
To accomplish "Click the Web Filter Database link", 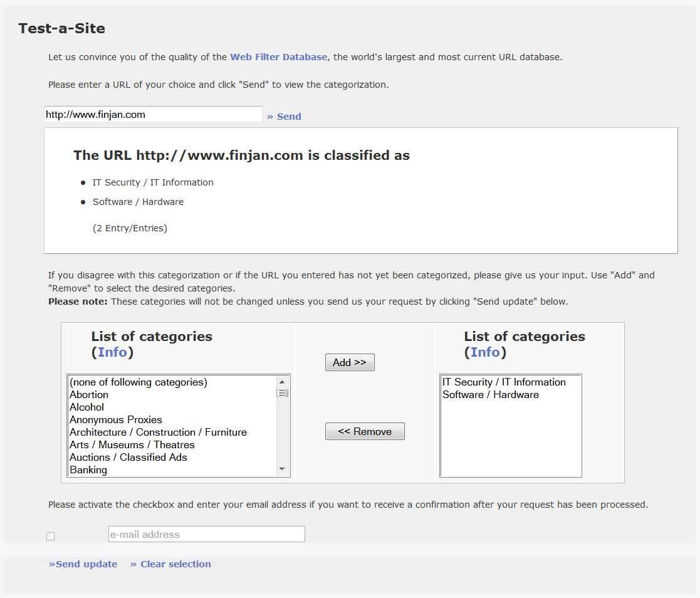I will (x=278, y=57).
